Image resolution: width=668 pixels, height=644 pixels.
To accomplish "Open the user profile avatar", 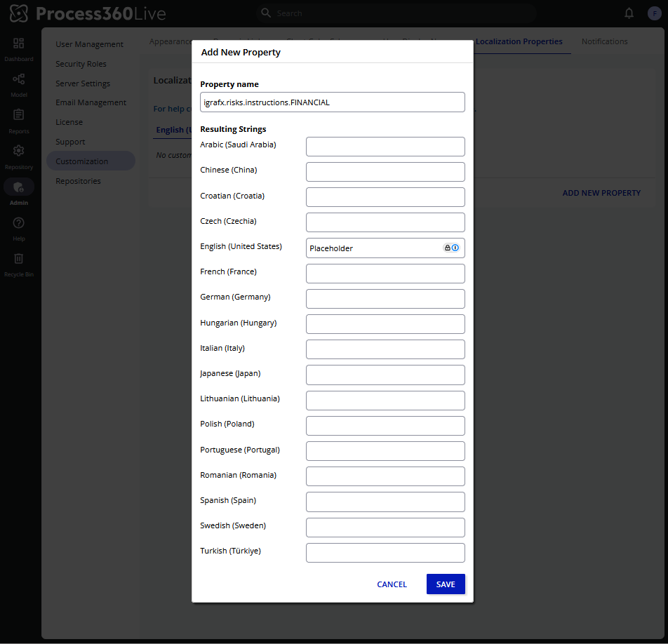I will point(654,13).
